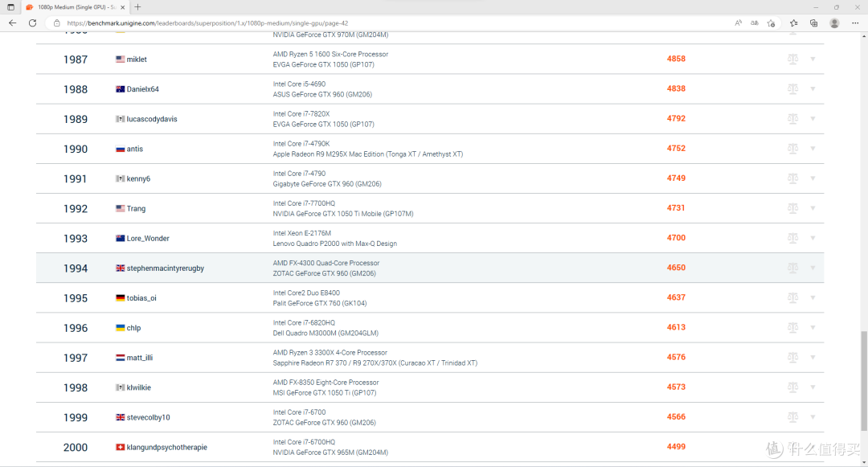Viewport: 868px width, 467px height.
Task: Open user profile lucascodydavis
Action: (x=152, y=119)
